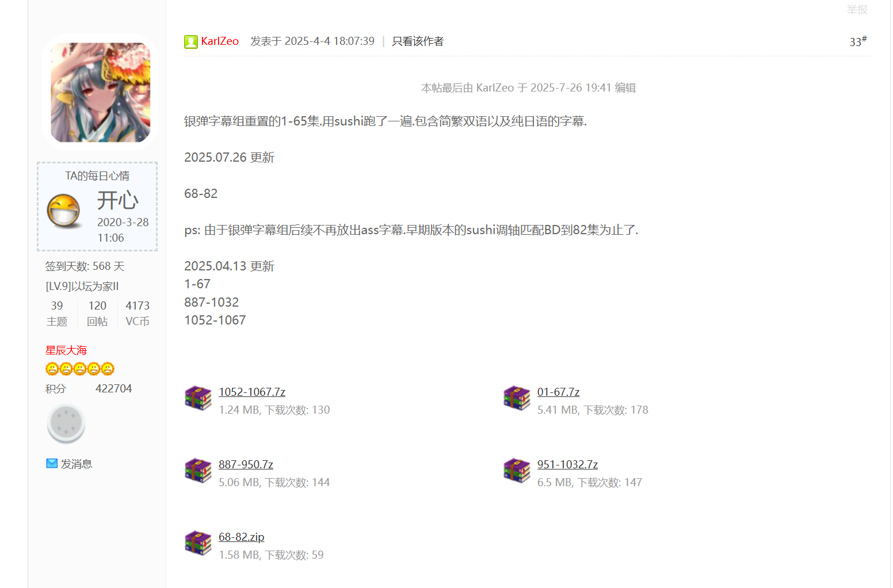Click the archive icon next to 887-950.7z
The width and height of the screenshot is (893, 588).
coord(198,471)
